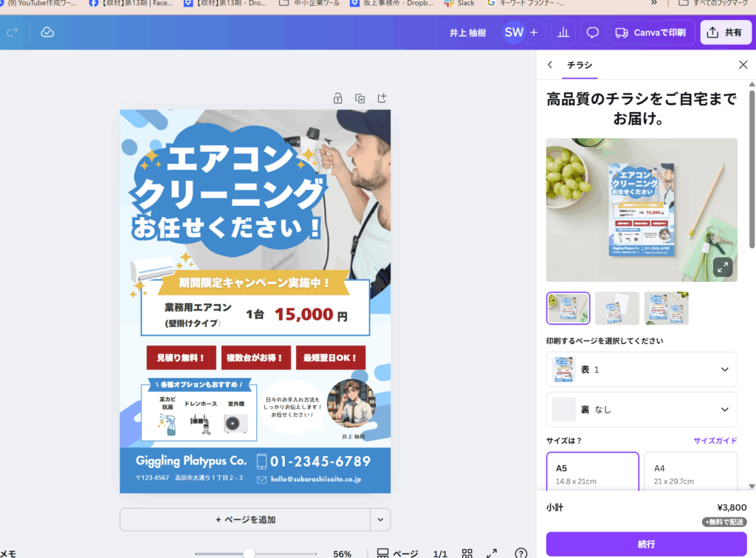756x558 pixels.
Task: Check the cloud save status icon
Action: click(x=47, y=32)
